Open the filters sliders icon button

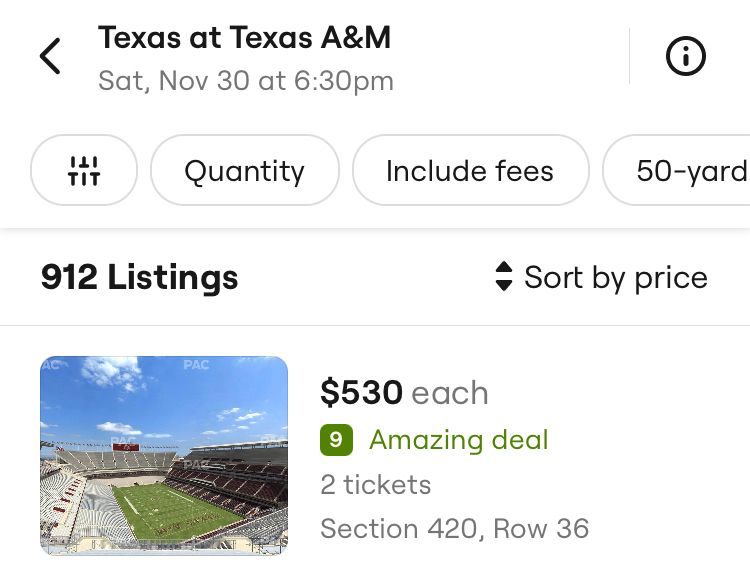[x=84, y=170]
